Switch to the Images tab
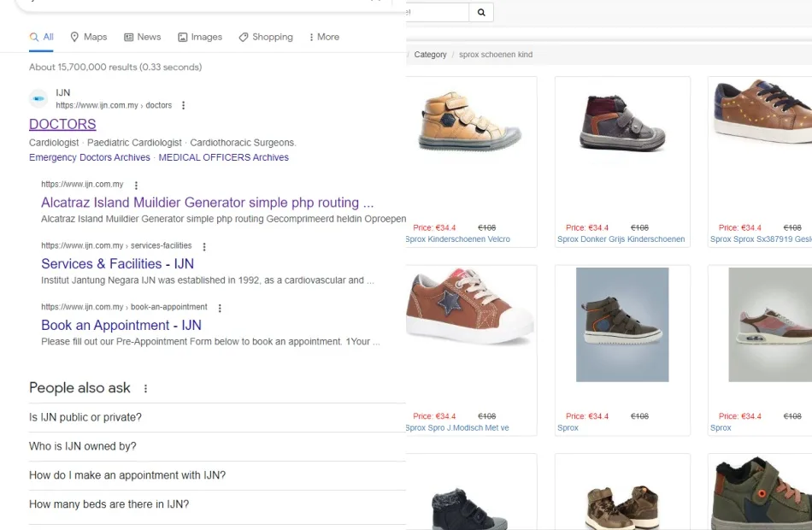 pyautogui.click(x=200, y=37)
